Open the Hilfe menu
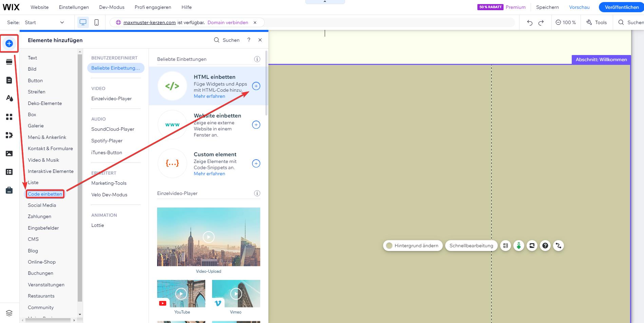This screenshot has height=323, width=644. [x=186, y=7]
